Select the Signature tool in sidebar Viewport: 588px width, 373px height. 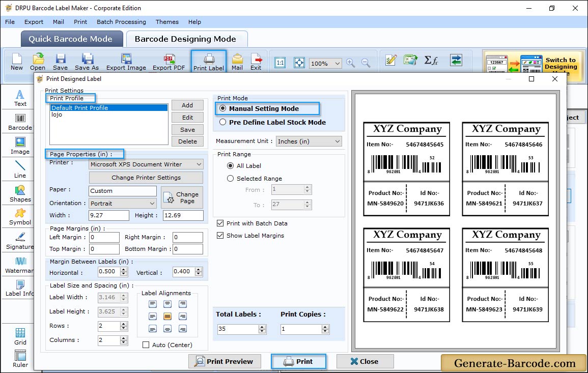tap(20, 241)
